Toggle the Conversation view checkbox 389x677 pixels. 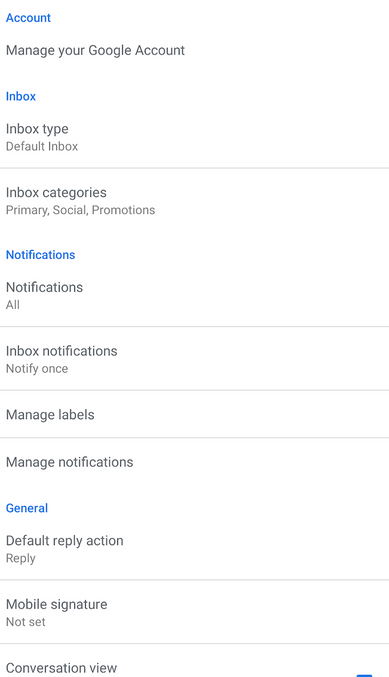click(x=364, y=675)
